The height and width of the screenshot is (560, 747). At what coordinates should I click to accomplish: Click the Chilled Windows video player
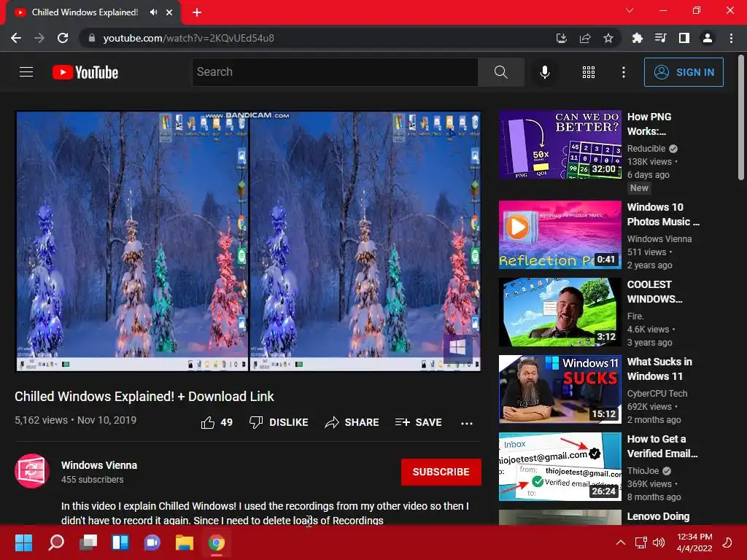(248, 241)
